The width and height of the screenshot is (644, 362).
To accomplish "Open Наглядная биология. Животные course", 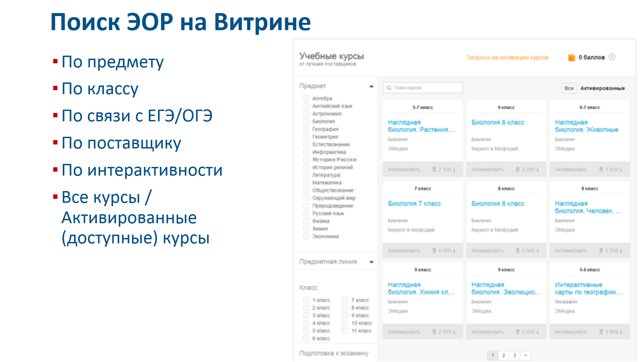I will click(x=586, y=126).
